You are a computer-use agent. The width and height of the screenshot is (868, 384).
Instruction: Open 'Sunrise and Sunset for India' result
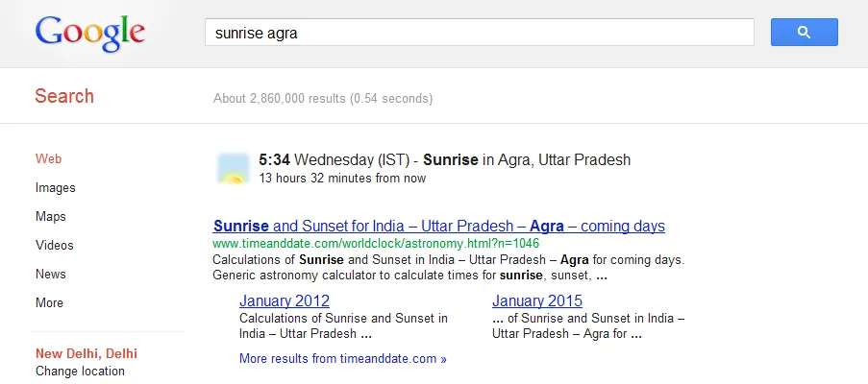(438, 227)
